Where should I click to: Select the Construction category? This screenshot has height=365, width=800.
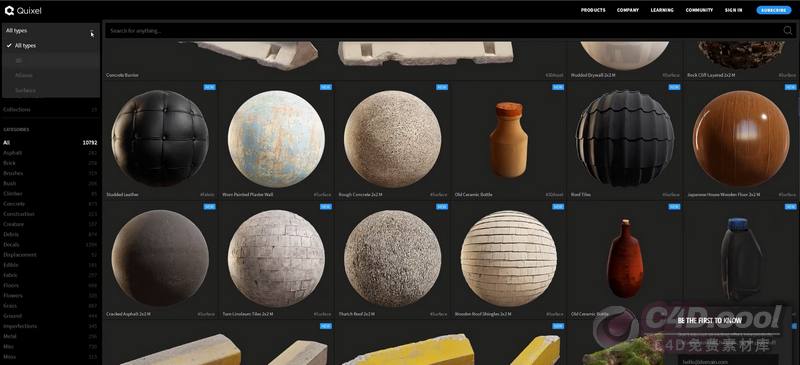pos(50,214)
